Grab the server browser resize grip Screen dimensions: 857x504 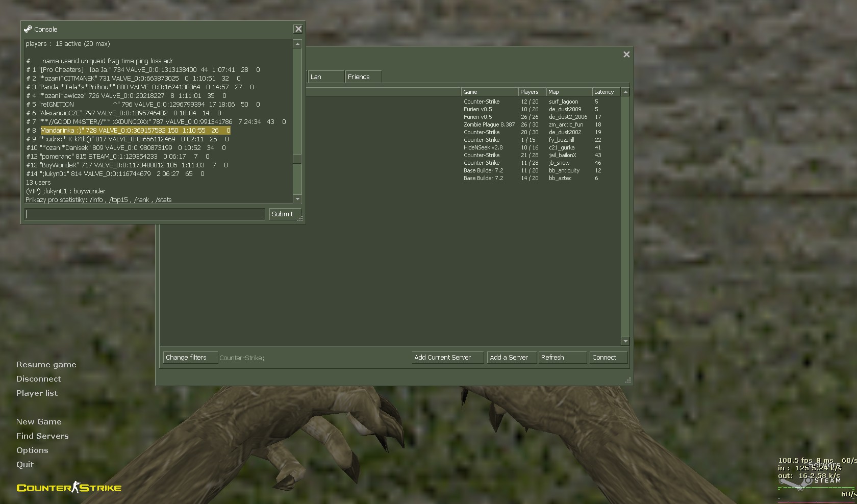(628, 381)
